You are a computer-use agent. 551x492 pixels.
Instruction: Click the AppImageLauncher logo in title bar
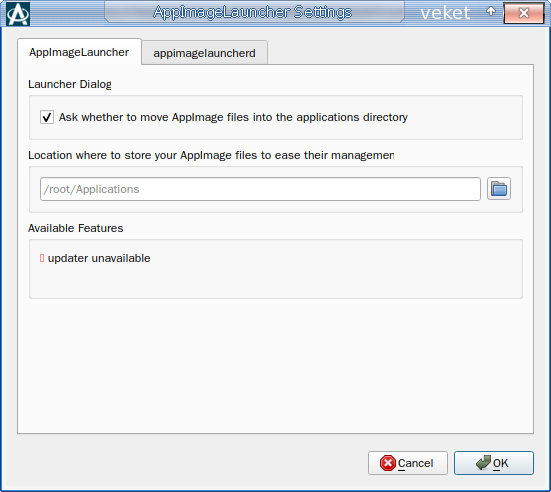click(18, 13)
